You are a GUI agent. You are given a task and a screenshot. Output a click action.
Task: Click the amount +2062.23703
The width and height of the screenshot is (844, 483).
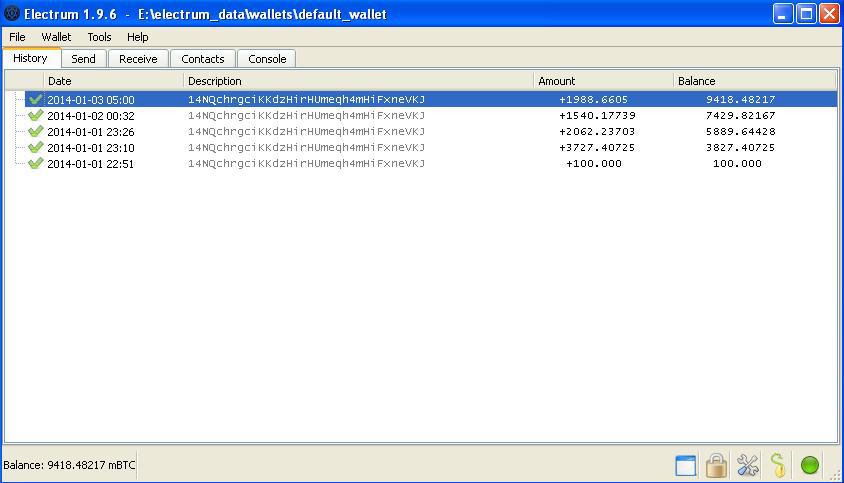(597, 131)
